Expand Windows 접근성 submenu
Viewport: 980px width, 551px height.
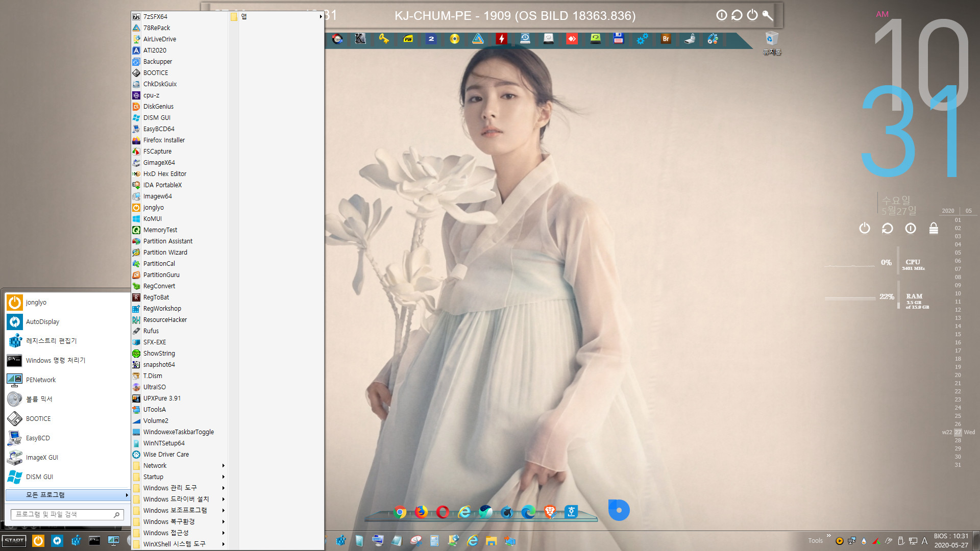coord(179,533)
